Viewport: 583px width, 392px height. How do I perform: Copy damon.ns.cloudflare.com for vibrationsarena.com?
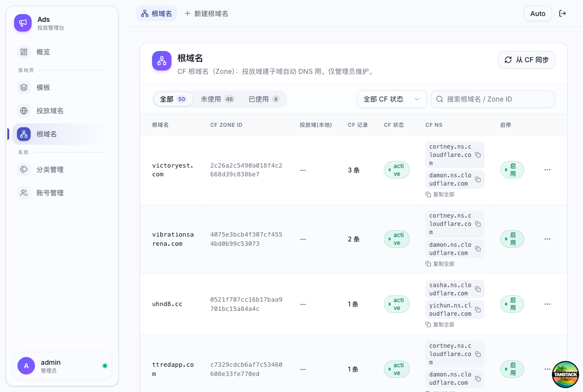478,249
